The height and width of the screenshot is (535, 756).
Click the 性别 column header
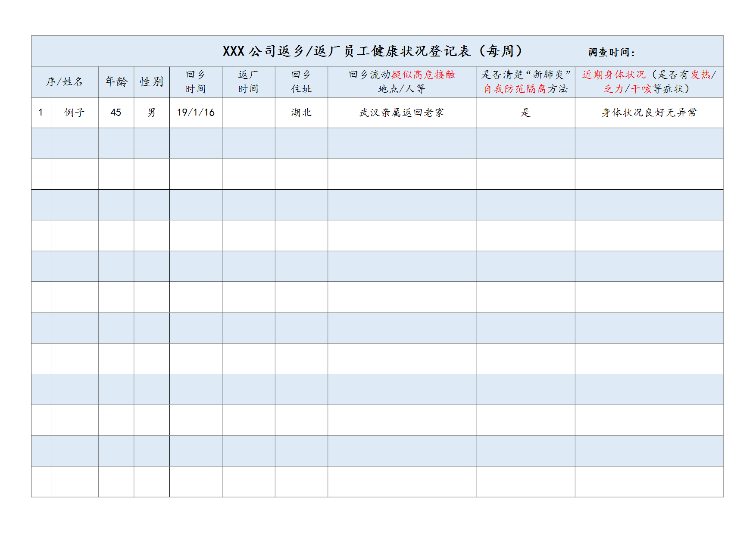(151, 81)
